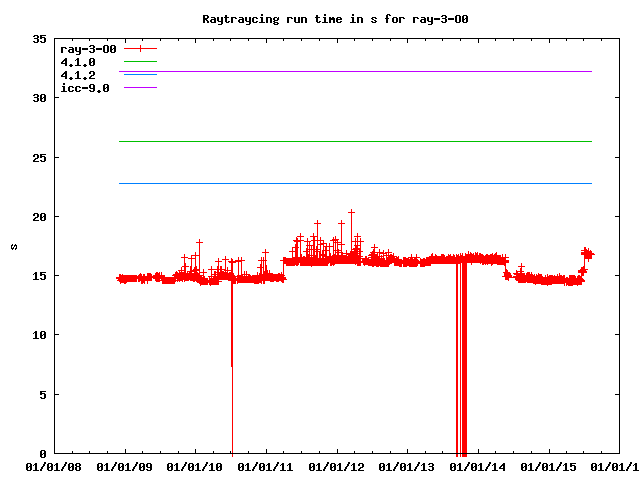Select the icc-9.0 legend text

[x=82, y=88]
